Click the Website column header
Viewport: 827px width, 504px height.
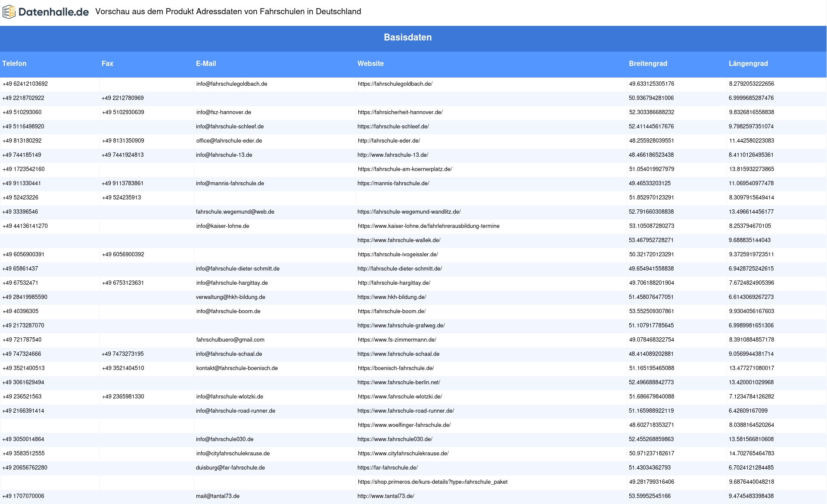coord(370,63)
